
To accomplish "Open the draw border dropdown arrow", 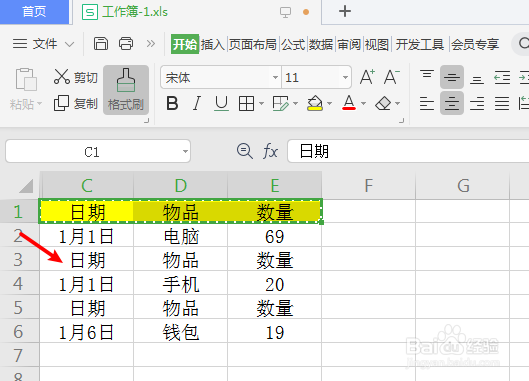I will point(296,103).
